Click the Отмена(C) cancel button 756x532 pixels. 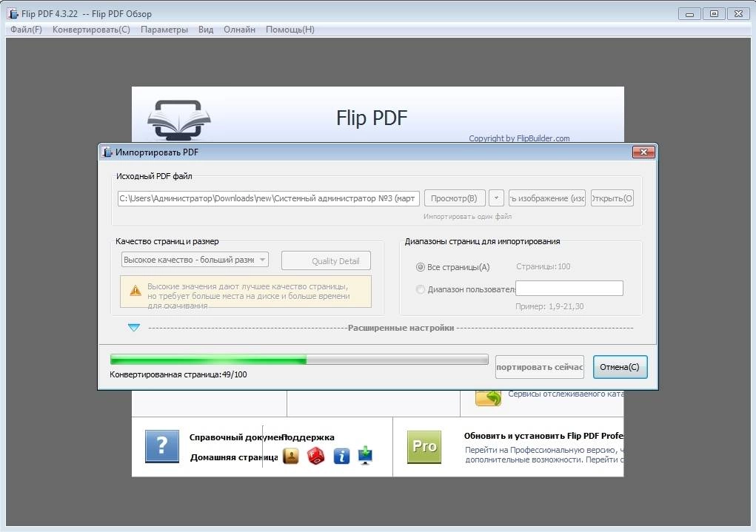tap(620, 367)
